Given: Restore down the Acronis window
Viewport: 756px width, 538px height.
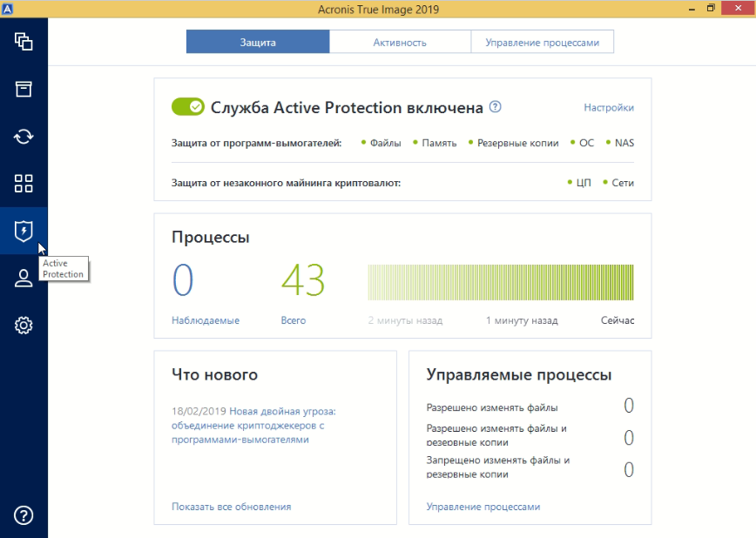Looking at the screenshot, I should 711,9.
